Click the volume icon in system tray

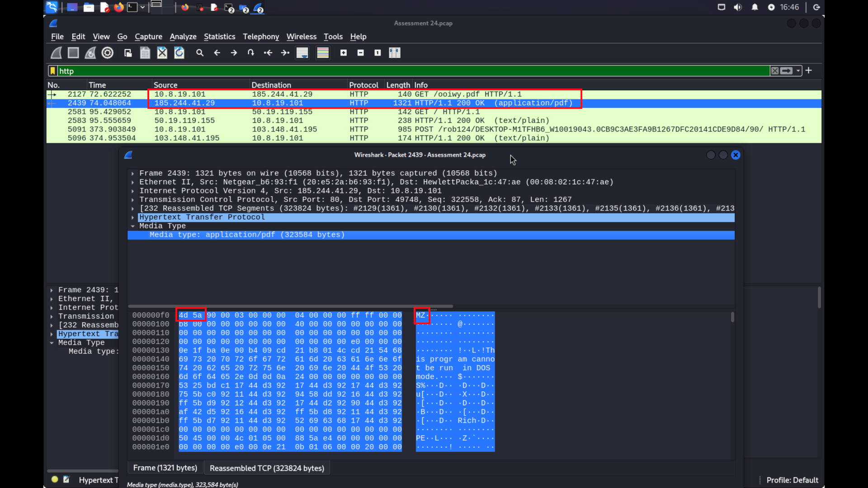tap(738, 7)
